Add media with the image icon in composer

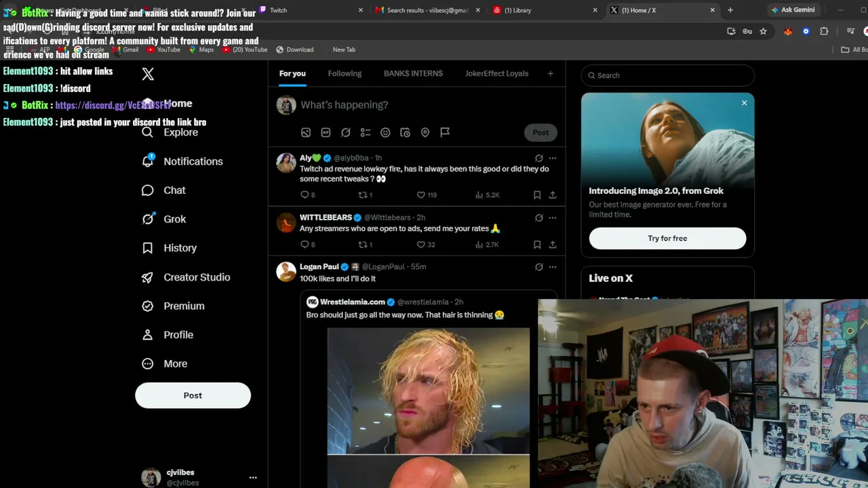point(306,133)
